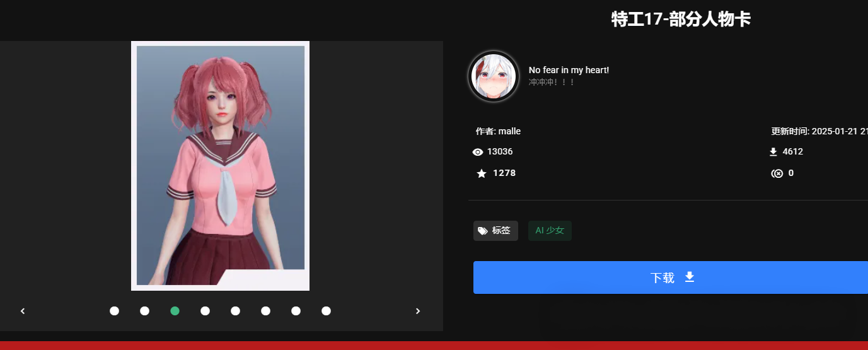Open the AI 少女 tag

[x=550, y=231]
